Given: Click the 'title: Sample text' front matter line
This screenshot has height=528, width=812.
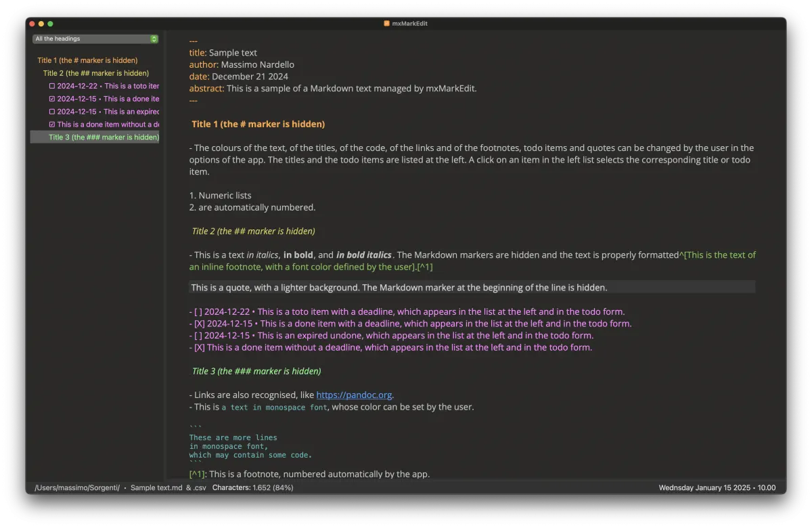Looking at the screenshot, I should [223, 53].
